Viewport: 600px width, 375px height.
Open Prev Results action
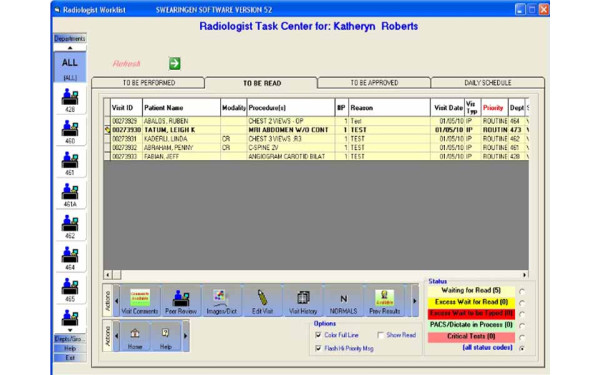point(385,301)
